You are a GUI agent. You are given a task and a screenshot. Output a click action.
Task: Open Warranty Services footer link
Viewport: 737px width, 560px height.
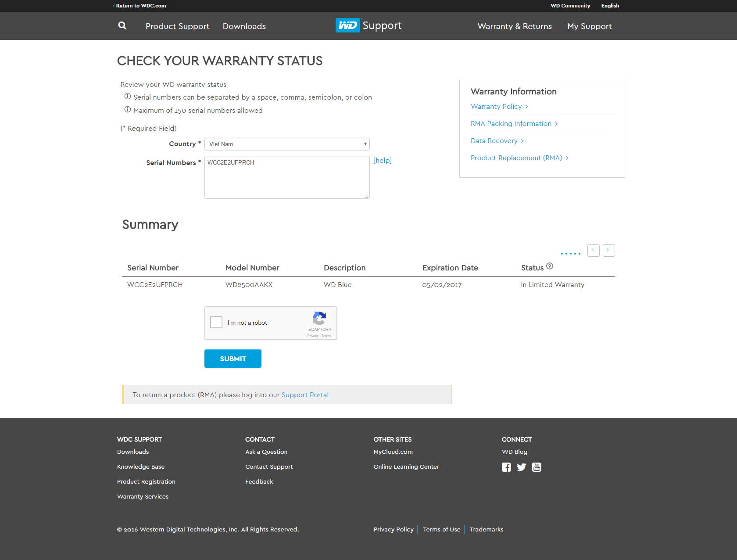coord(143,496)
